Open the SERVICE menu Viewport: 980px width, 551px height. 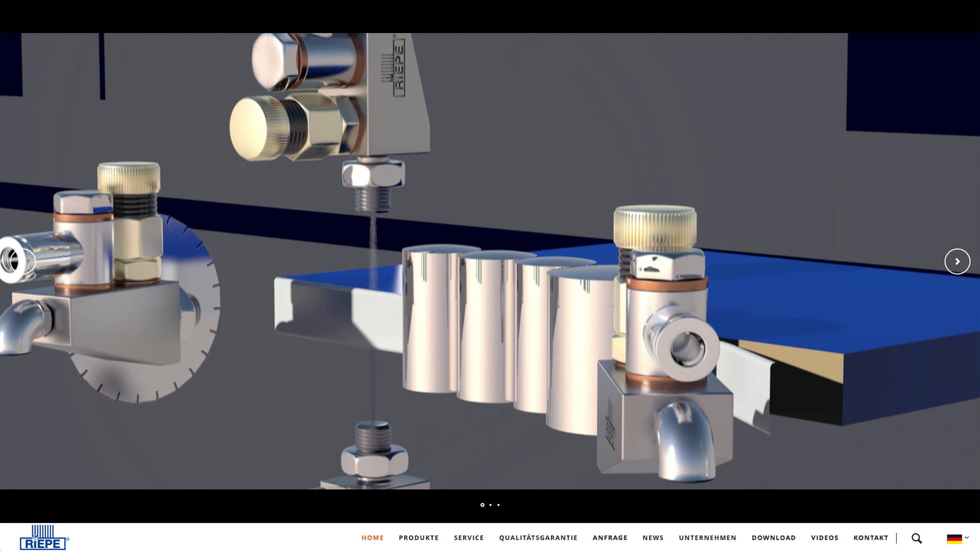click(469, 538)
